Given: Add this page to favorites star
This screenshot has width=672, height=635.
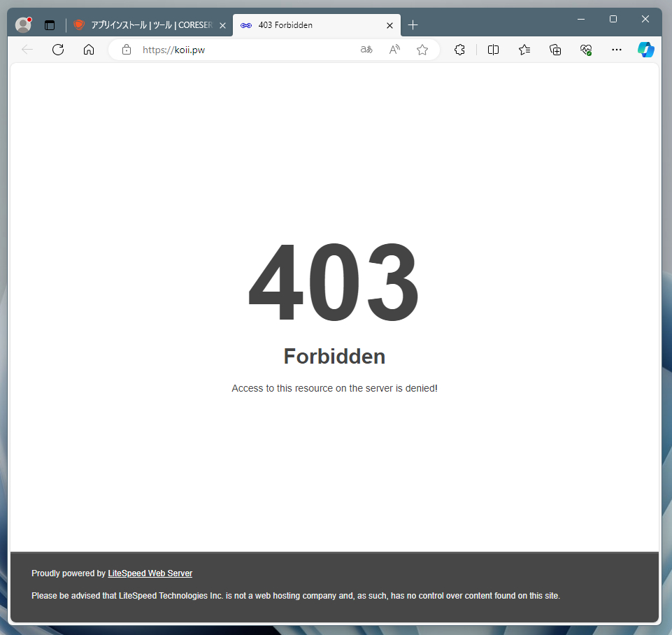Looking at the screenshot, I should [422, 50].
